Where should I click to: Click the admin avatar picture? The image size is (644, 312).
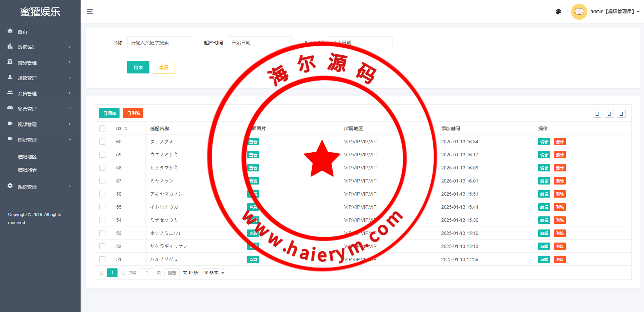[x=579, y=12]
